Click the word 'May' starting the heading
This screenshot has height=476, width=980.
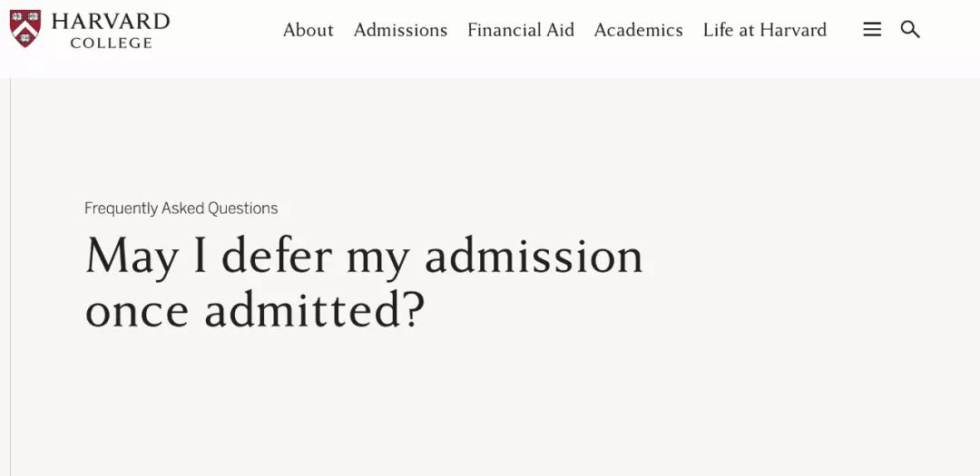(x=132, y=257)
